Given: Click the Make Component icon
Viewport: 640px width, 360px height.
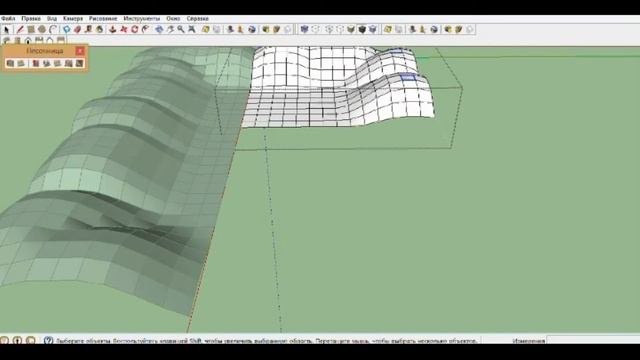Looking at the screenshot, I should coord(67,29).
